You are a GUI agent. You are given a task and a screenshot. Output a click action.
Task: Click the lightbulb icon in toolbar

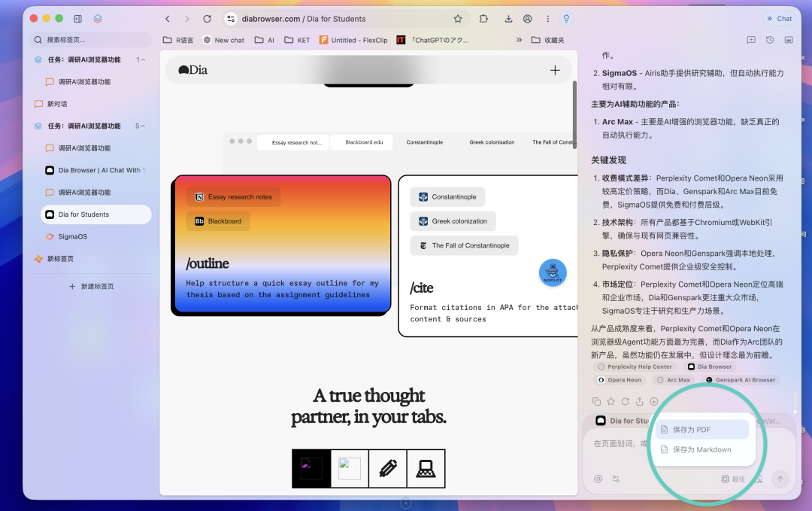pos(567,19)
